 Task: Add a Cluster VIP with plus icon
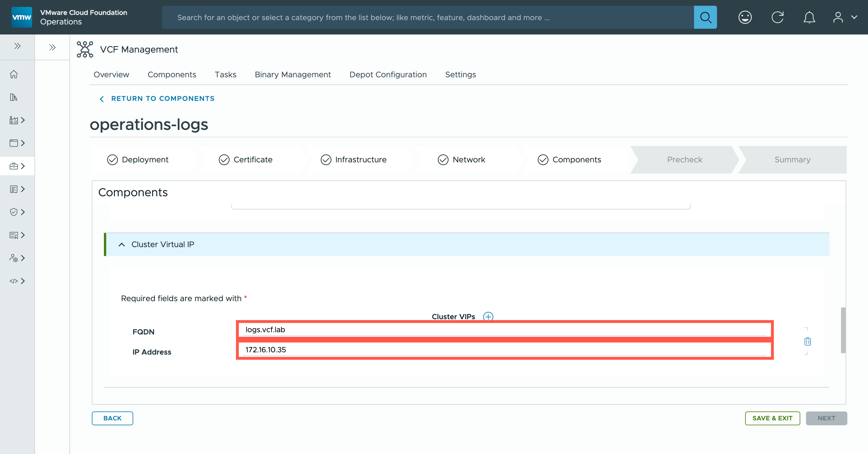point(488,316)
